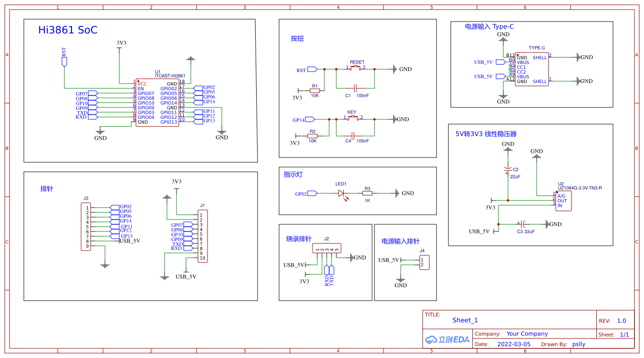
Task: Select the J2 programming header component
Action: click(327, 248)
